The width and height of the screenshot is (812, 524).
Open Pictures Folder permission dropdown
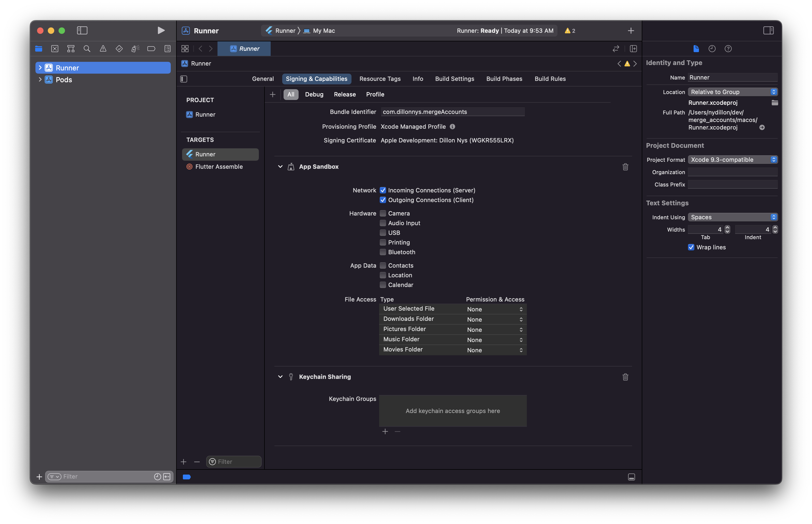coord(495,330)
